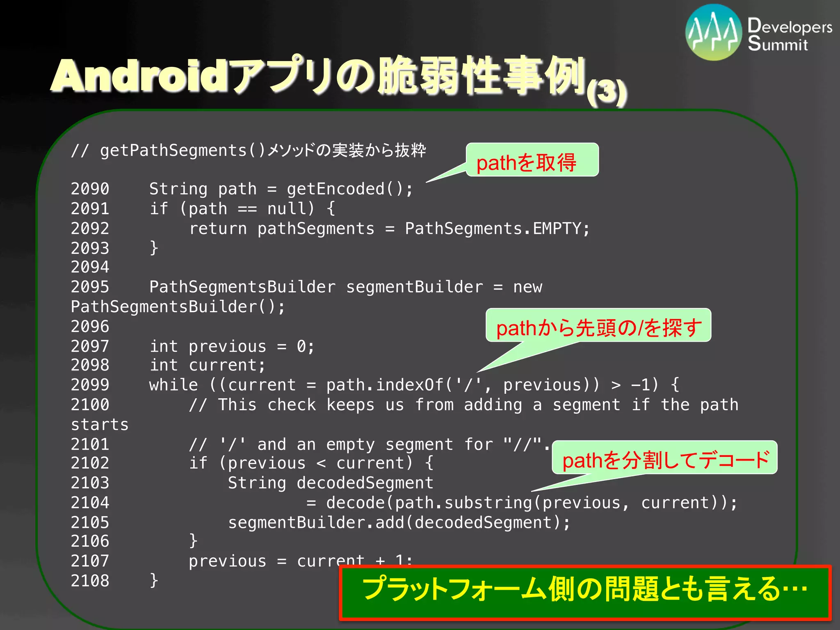Click the wrapped text 'PathSegmentsBuilder();'

click(178, 307)
